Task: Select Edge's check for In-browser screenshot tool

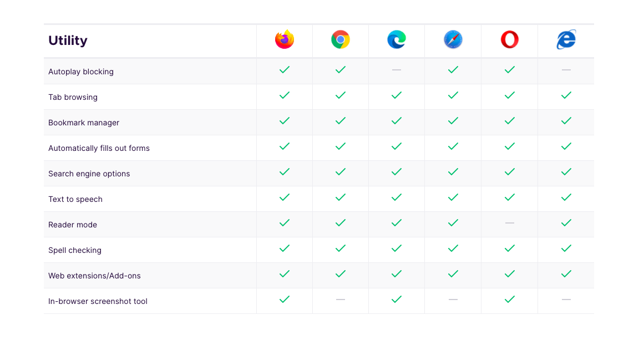Action: tap(397, 300)
